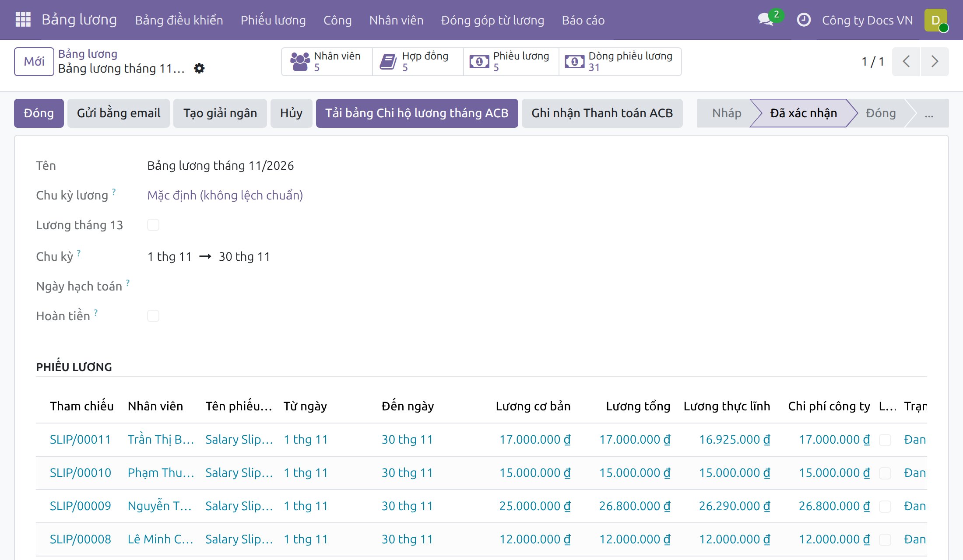The width and height of the screenshot is (963, 560).
Task: Open the Công ty Docs VN switcher
Action: pyautogui.click(x=867, y=20)
